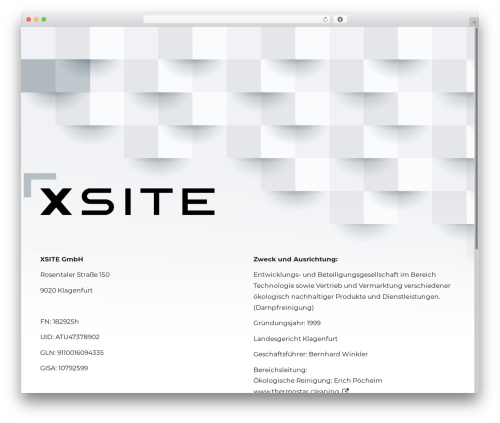The image size is (500, 423).
Task: Open a new tab with plus button
Action: pos(474,22)
